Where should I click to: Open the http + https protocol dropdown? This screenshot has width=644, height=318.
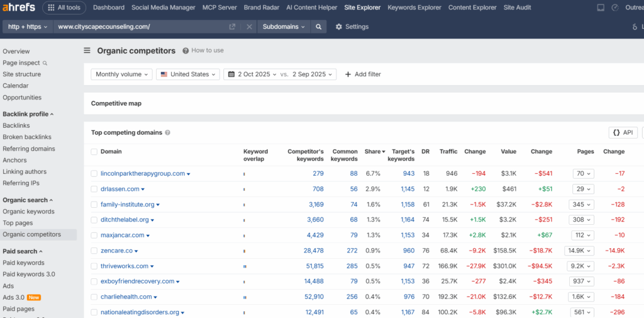click(28, 26)
